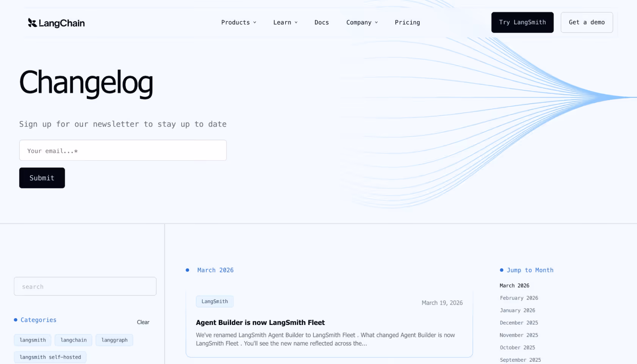Filter by langsmith self-hosted category tag
The height and width of the screenshot is (364, 637).
pos(50,357)
